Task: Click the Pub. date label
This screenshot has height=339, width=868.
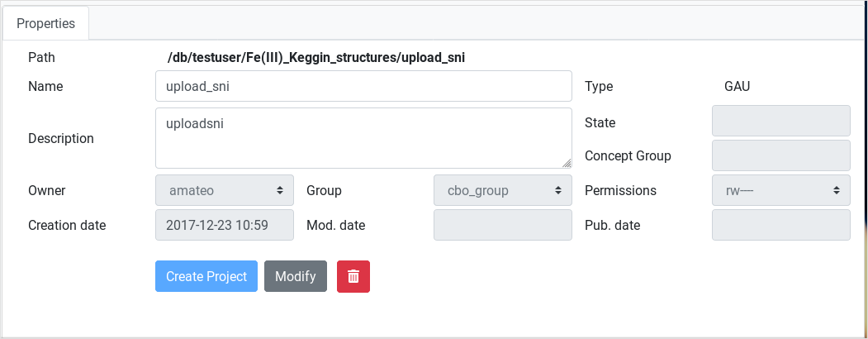Action: pos(613,225)
